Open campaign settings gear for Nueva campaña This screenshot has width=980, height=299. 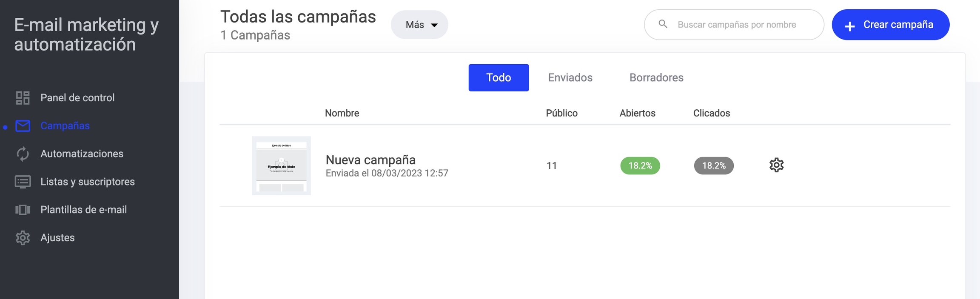(x=776, y=165)
